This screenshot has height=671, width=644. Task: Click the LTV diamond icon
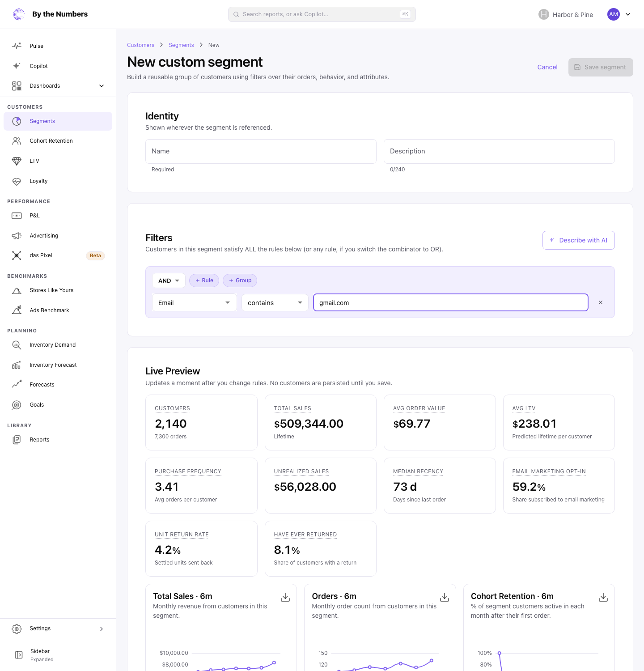(17, 161)
